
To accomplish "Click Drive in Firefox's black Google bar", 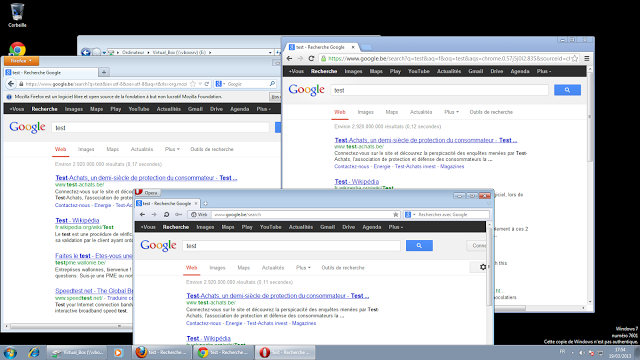I will tap(216, 109).
